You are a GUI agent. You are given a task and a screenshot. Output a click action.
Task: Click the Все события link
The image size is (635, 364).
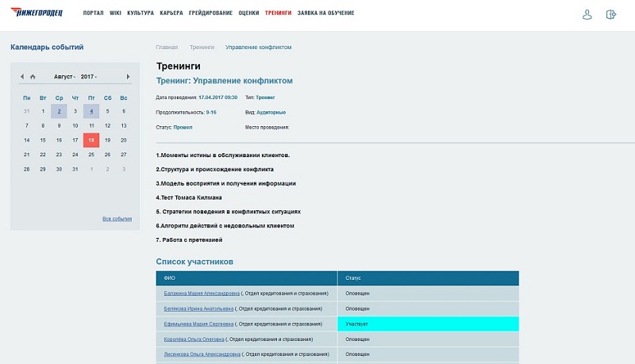click(117, 218)
